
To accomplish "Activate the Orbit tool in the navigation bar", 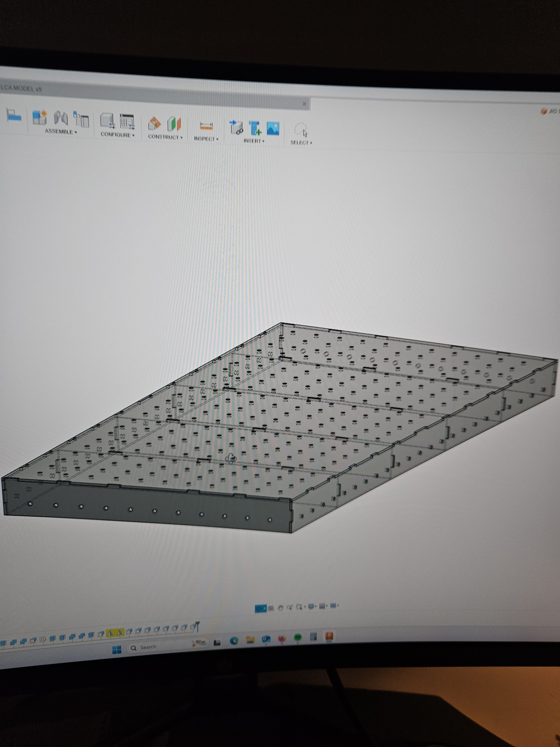I will 271,607.
